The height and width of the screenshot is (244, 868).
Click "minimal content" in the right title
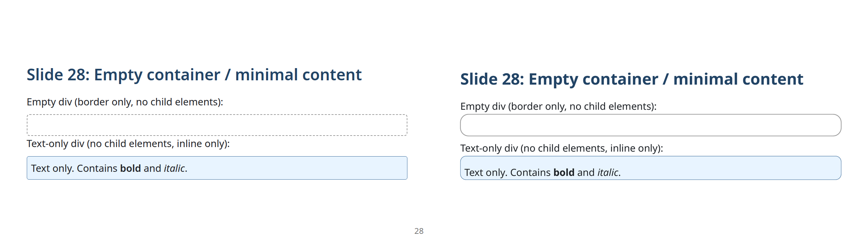738,79
